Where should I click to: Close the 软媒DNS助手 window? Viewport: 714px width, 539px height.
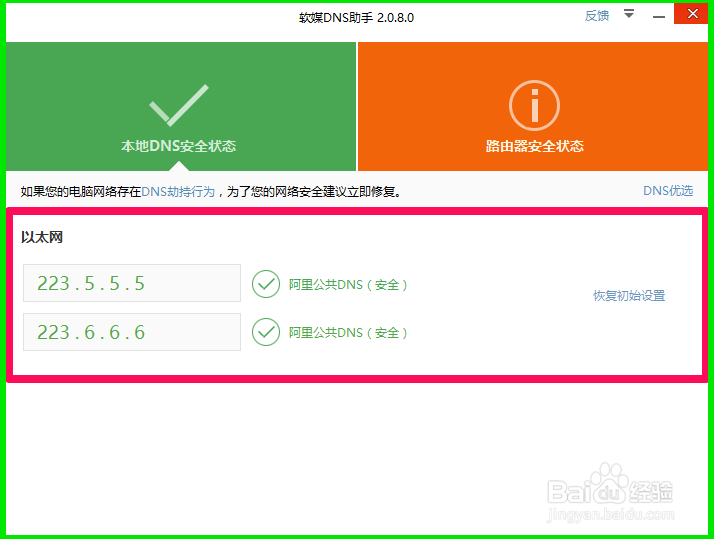click(691, 14)
